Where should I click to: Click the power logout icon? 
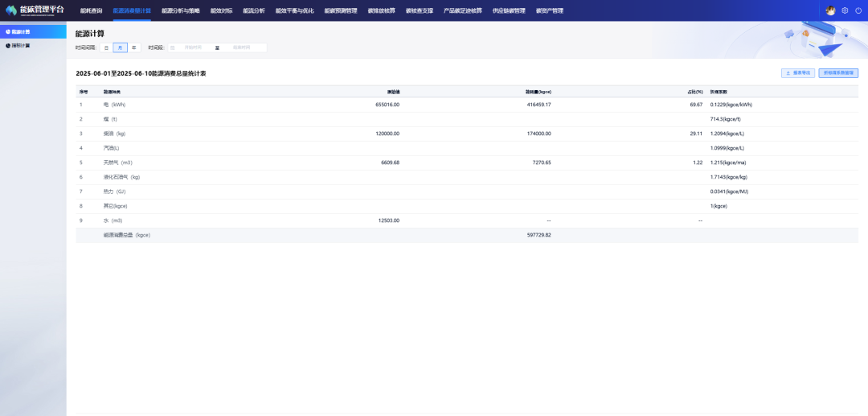point(858,10)
